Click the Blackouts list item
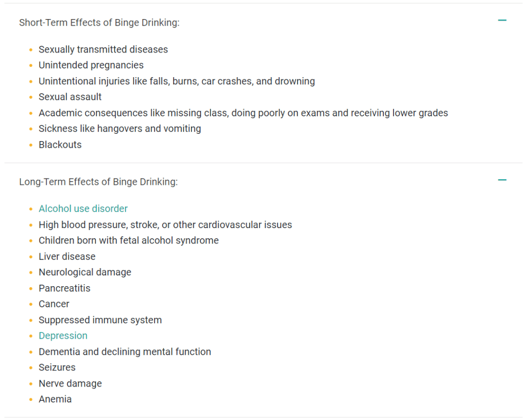This screenshot has width=527, height=420. pos(60,145)
